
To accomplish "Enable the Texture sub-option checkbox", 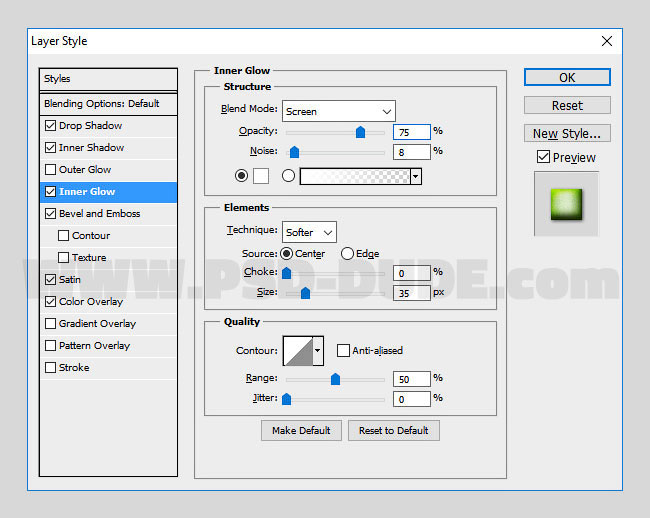I will click(63, 257).
